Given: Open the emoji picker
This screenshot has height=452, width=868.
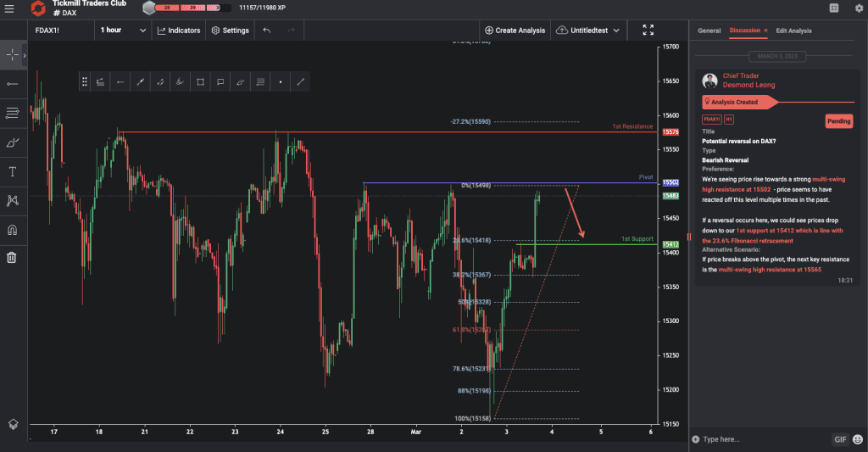Looking at the screenshot, I should [858, 439].
